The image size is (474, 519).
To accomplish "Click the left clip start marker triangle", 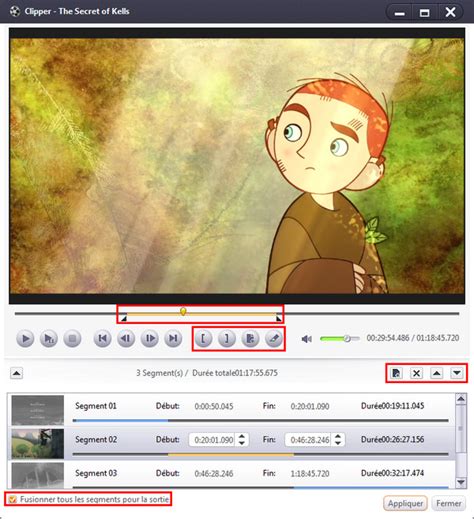I will [x=124, y=319].
